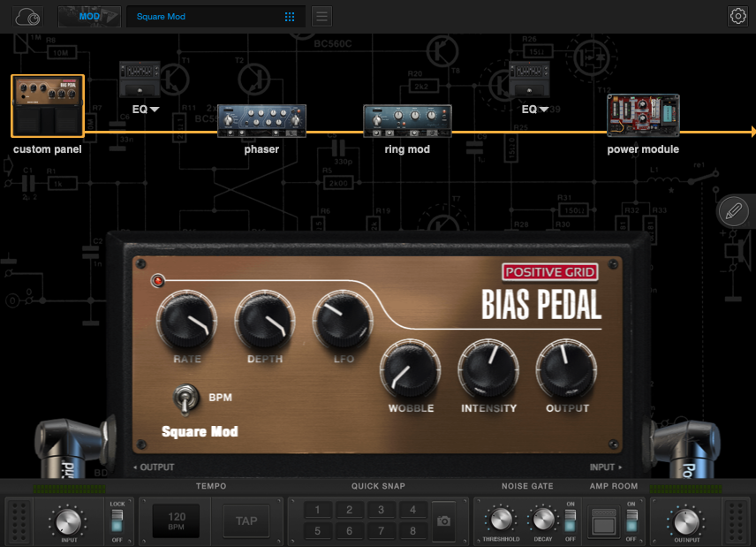
Task: Click the noise gate THRESHOLD knob
Action: tap(501, 519)
